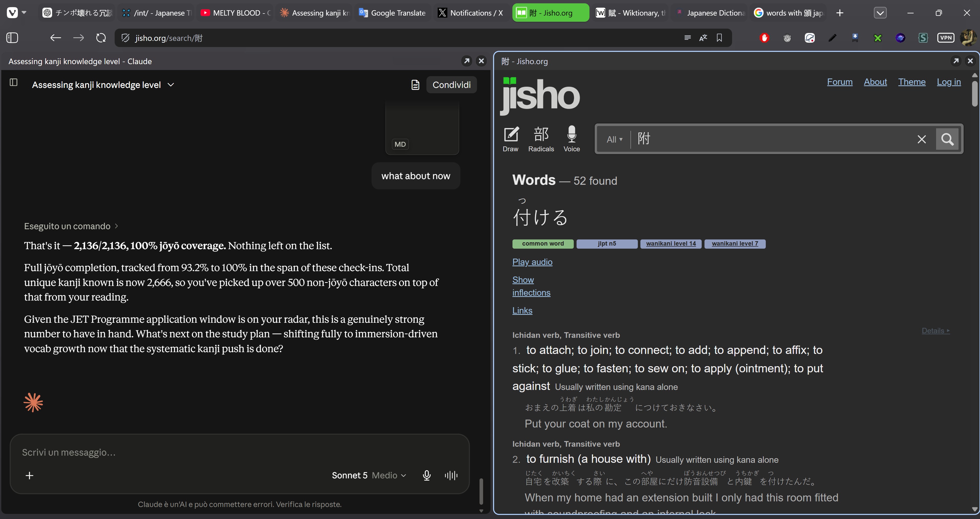This screenshot has width=980, height=519.
Task: Start voice mode with the waveform icon
Action: [x=451, y=475]
